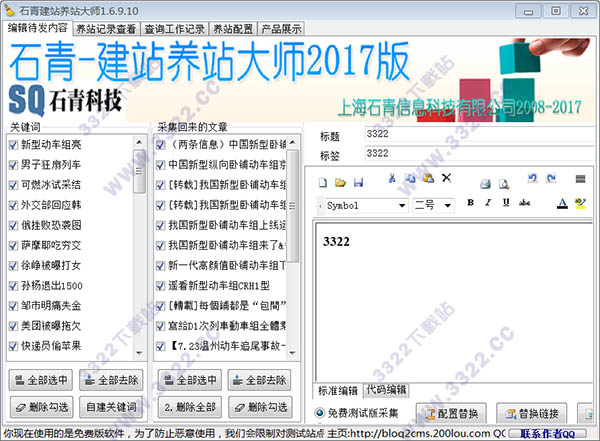Click into the 标题 input field
The width and height of the screenshot is (600, 441).
[x=480, y=134]
